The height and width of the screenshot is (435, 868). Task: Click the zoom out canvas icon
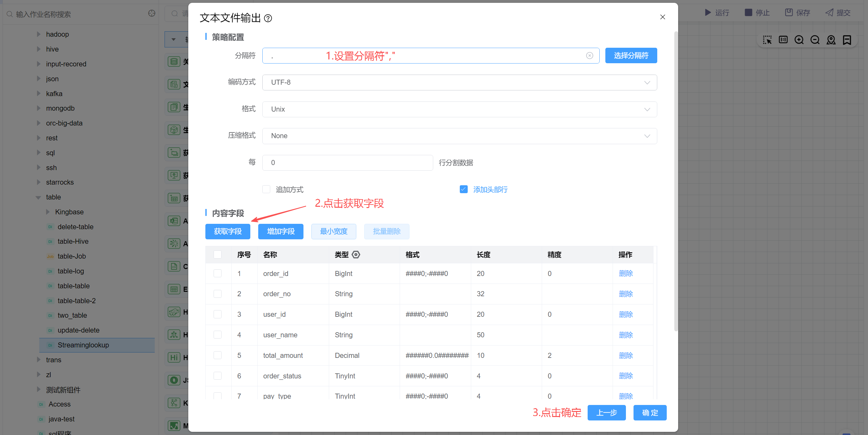tap(815, 40)
